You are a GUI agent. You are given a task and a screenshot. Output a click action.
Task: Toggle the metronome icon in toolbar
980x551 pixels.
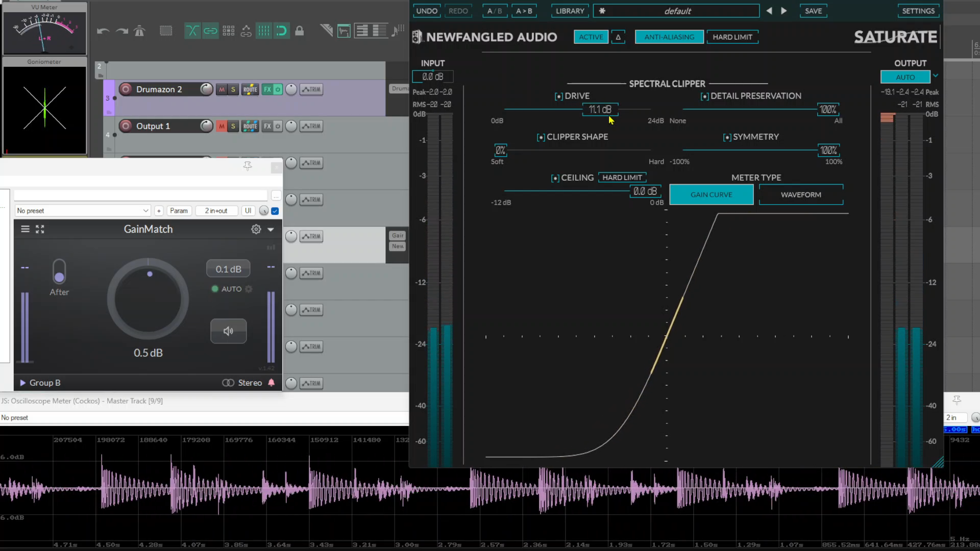coord(139,31)
